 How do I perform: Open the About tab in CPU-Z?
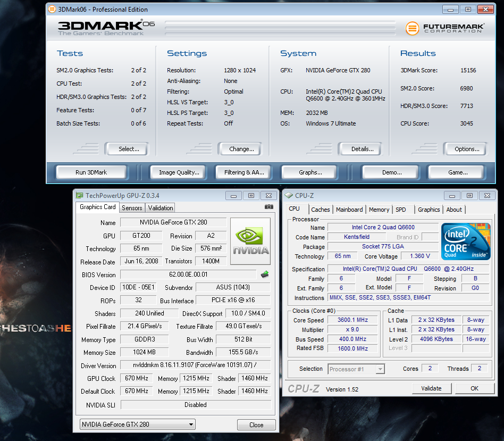(x=454, y=210)
